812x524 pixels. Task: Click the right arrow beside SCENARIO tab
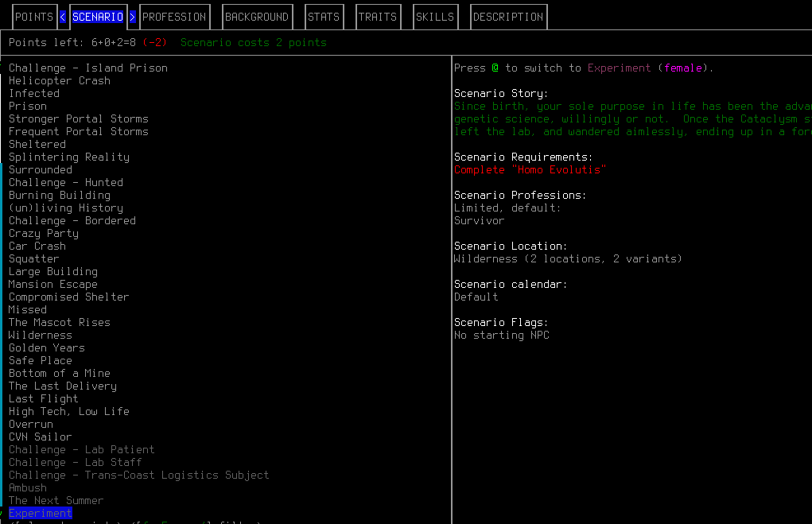click(133, 17)
